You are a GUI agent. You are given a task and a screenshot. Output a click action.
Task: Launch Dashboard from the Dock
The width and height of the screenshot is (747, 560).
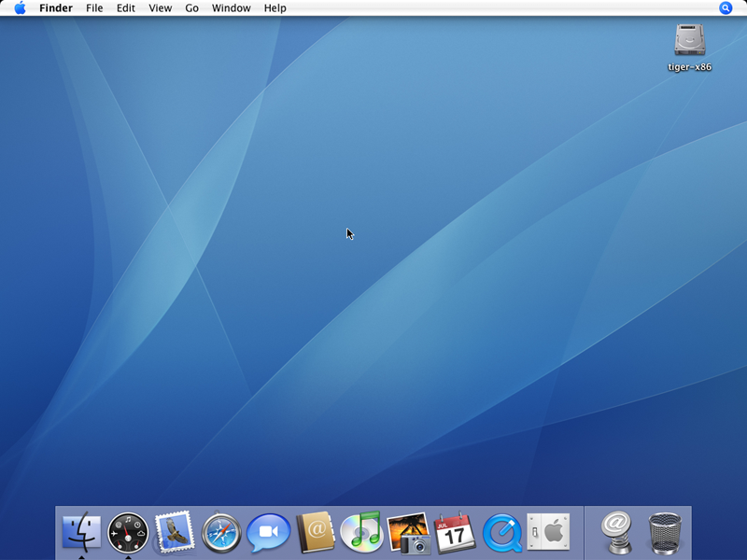click(128, 533)
